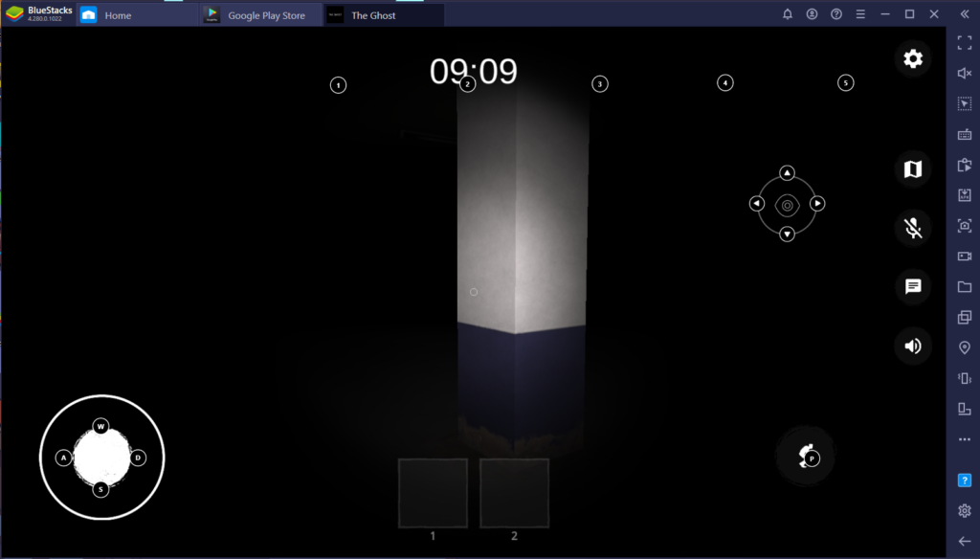Collapse the sidebar using the double chevron
Image resolution: width=980 pixels, height=559 pixels.
click(x=966, y=14)
